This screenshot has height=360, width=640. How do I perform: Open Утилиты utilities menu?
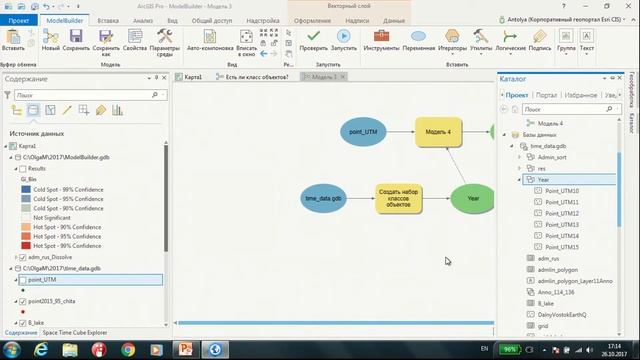point(481,42)
